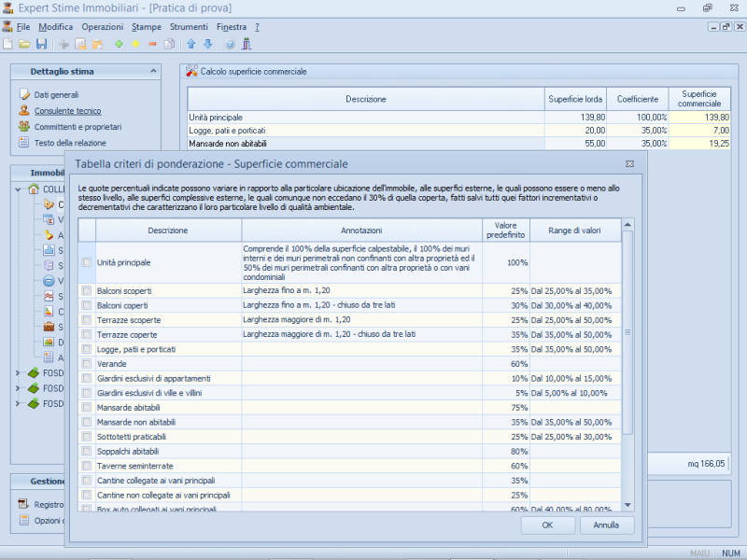Viewport: 747px width, 560px height.
Task: Tick the Balconi coperti checkbox
Action: [86, 305]
